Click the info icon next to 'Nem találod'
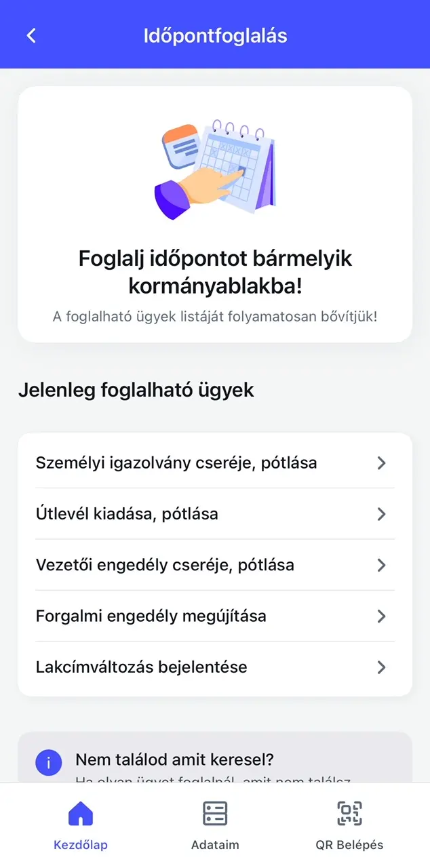The width and height of the screenshot is (430, 868). (48, 762)
